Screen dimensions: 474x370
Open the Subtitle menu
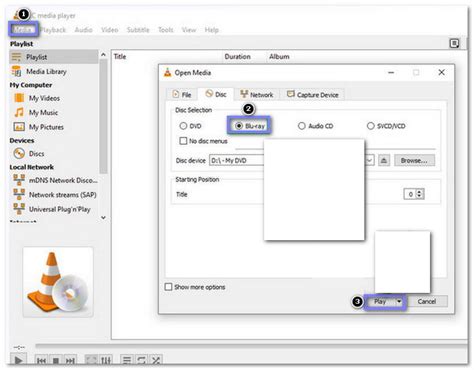click(x=138, y=30)
